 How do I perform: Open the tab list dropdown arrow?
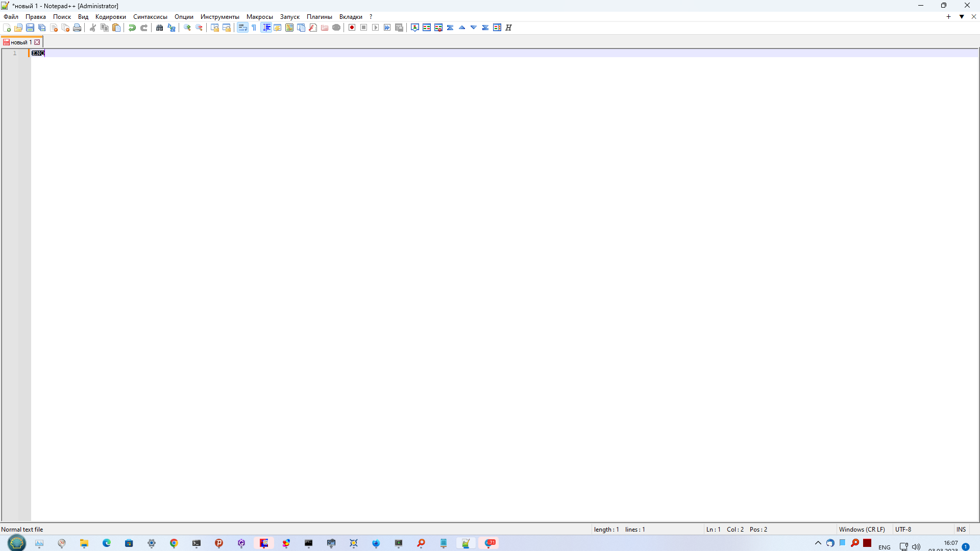click(962, 16)
